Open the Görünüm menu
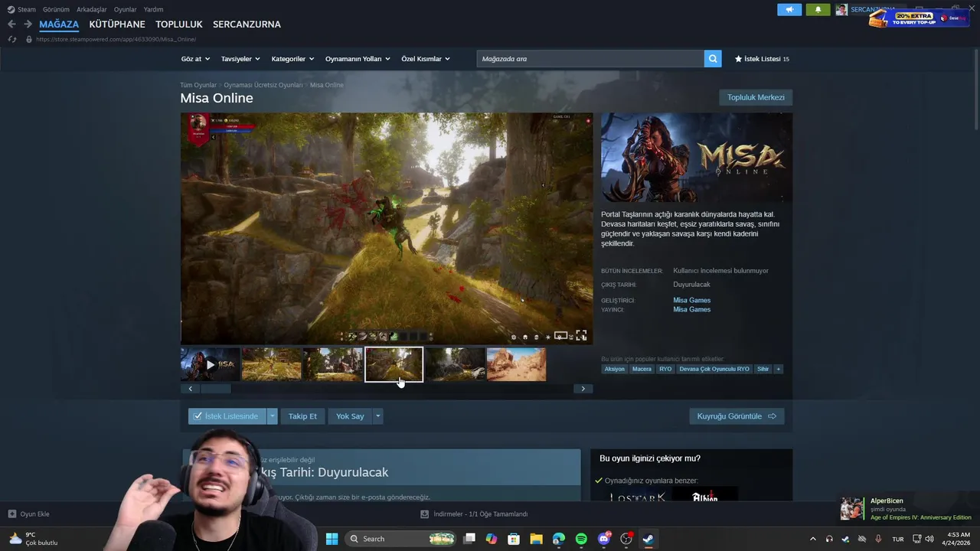This screenshot has height=551, width=980. point(56,9)
